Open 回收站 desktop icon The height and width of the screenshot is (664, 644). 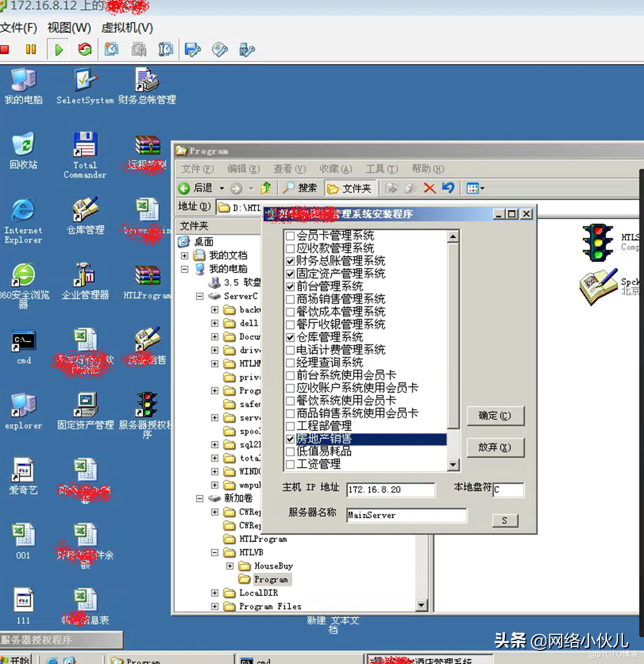[23, 151]
